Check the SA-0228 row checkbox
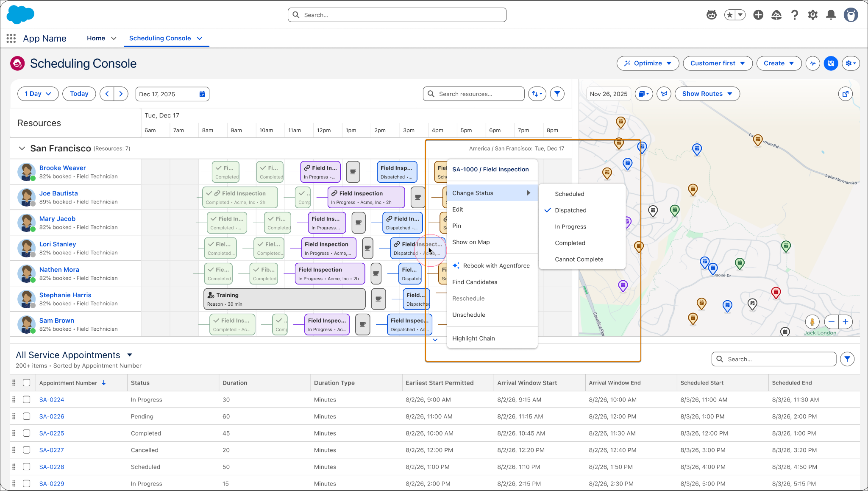 click(27, 466)
